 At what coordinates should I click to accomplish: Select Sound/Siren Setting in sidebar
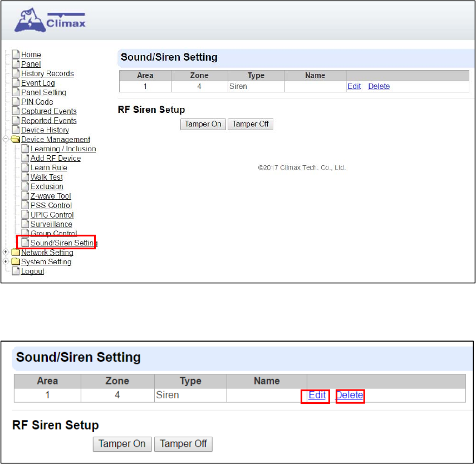[64, 243]
